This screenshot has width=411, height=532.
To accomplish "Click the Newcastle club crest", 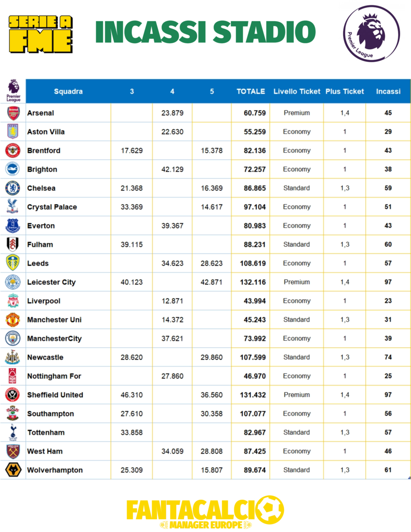I will (x=13, y=357).
